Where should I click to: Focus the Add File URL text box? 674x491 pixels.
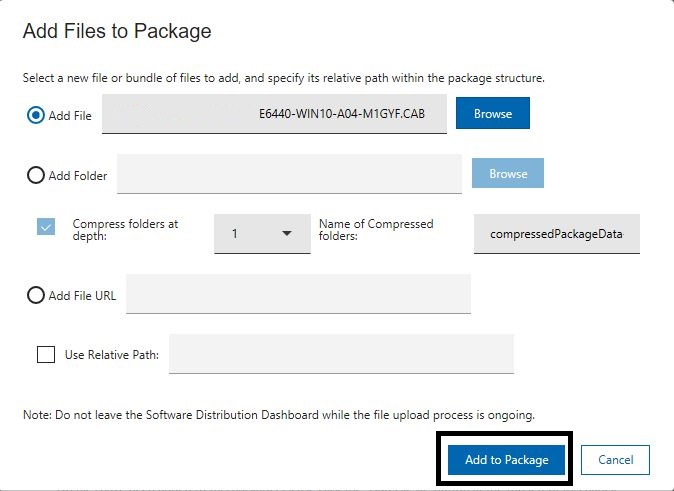click(x=298, y=294)
